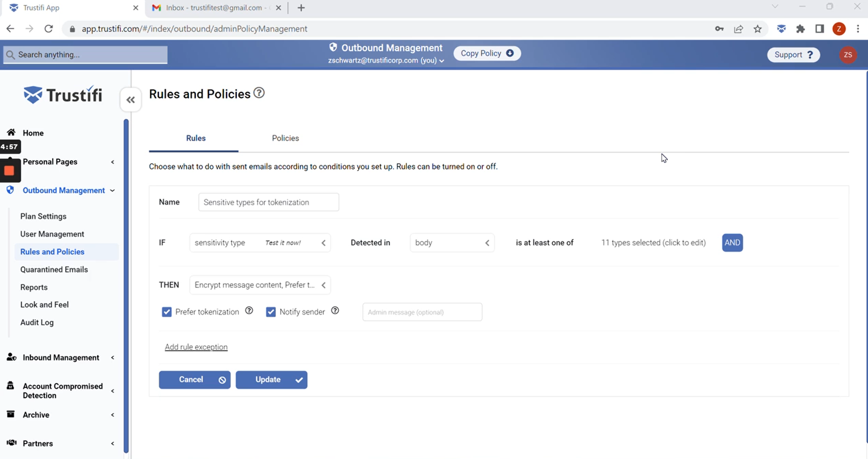Open the Trustifi browser extension icon
Screen dimensions: 868x459
781,29
